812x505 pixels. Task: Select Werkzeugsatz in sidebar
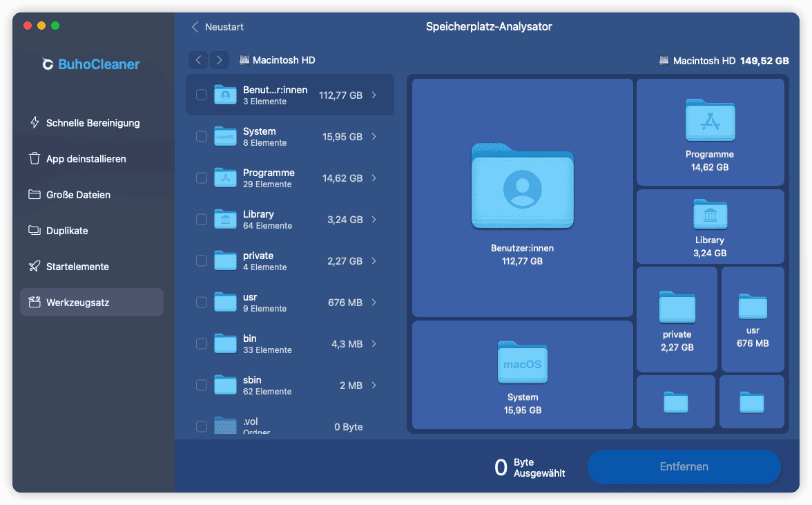[92, 302]
